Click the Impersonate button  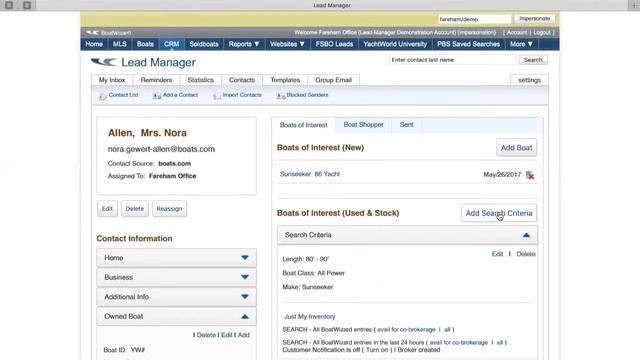pos(534,19)
